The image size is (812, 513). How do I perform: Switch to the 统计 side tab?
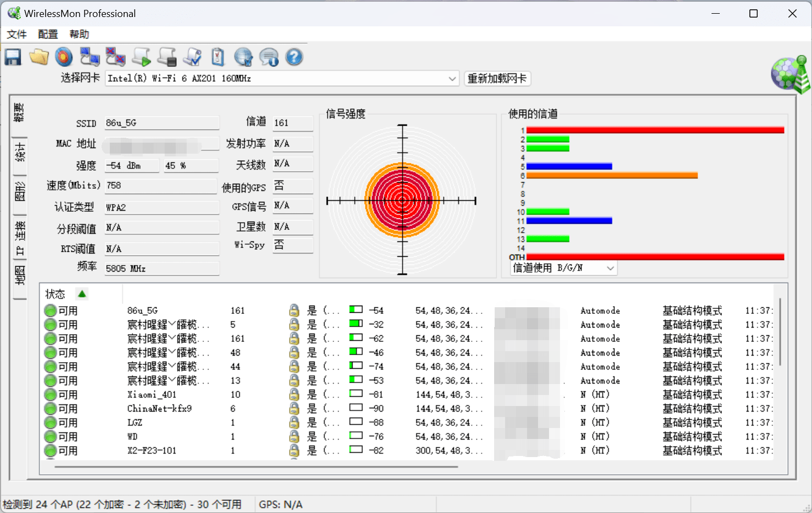tap(20, 153)
